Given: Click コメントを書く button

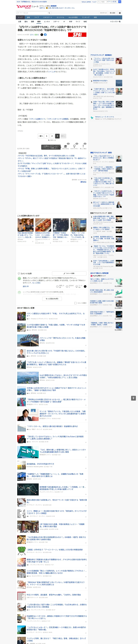Looking at the screenshot, I should 69,273.
